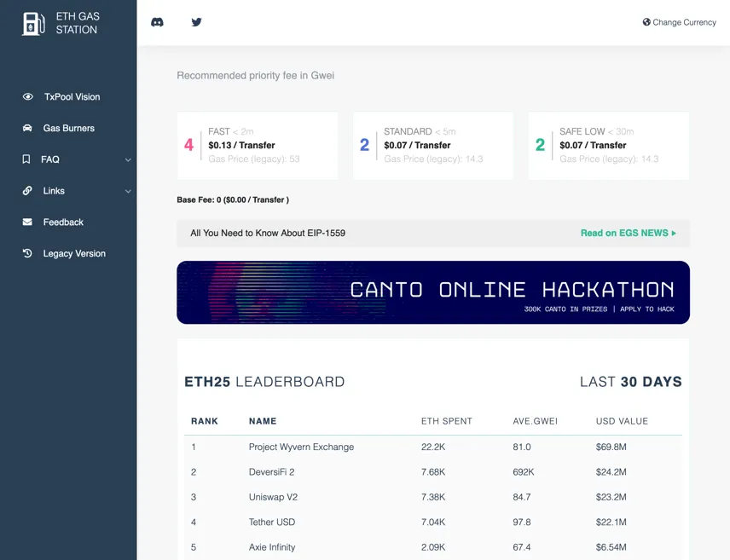
Task: Click the $69.8M USD value
Action: (611, 447)
